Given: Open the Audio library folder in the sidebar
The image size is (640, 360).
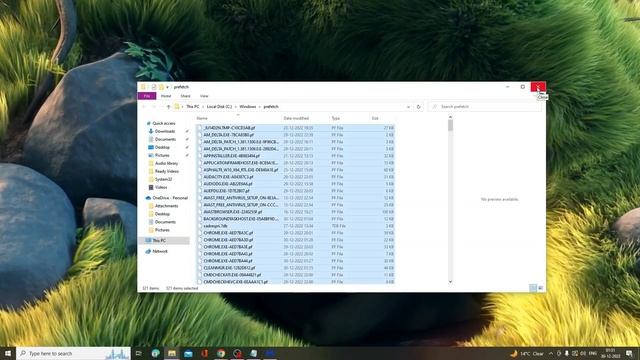Looking at the screenshot, I should 166,163.
